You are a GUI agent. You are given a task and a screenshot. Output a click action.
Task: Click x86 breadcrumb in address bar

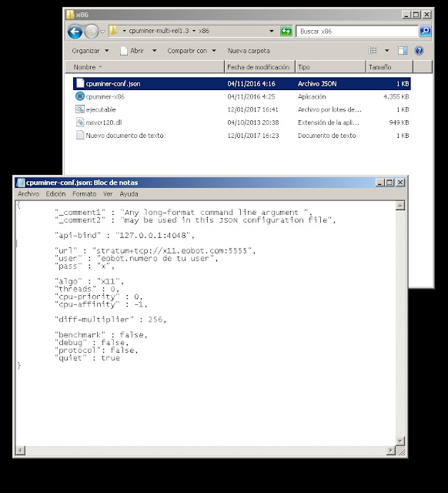204,31
